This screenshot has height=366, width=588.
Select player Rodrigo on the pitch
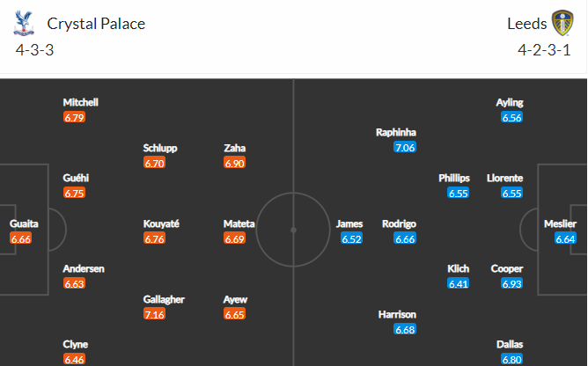[399, 223]
